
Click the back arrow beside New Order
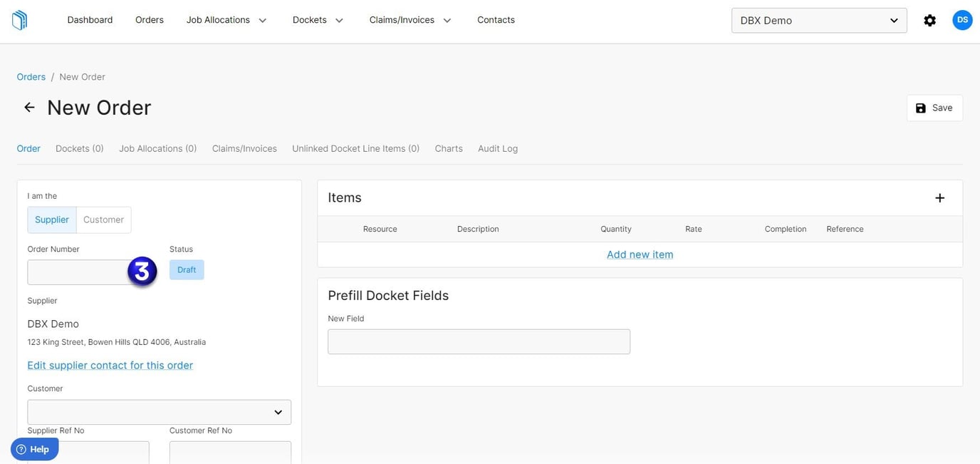click(28, 107)
